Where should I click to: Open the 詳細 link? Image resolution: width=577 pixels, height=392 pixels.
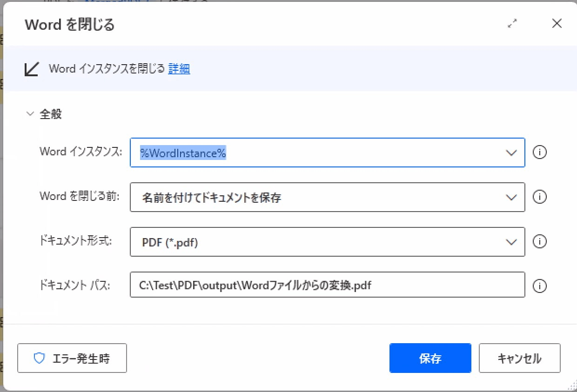(179, 69)
